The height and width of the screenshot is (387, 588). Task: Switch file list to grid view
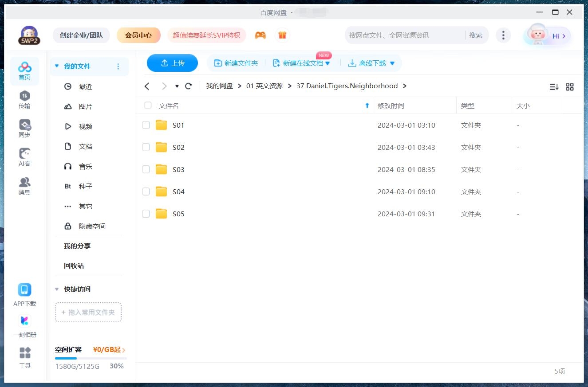click(x=570, y=87)
